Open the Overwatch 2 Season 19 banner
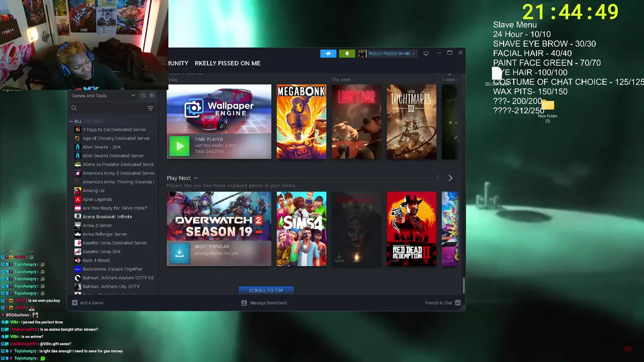The height and width of the screenshot is (362, 644). (219, 217)
